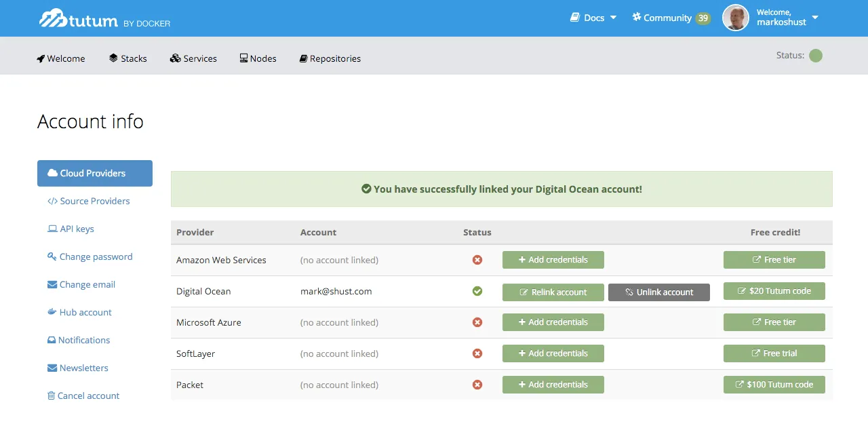Select Source Providers in the sidebar
This screenshot has height=422, width=868.
[x=89, y=201]
